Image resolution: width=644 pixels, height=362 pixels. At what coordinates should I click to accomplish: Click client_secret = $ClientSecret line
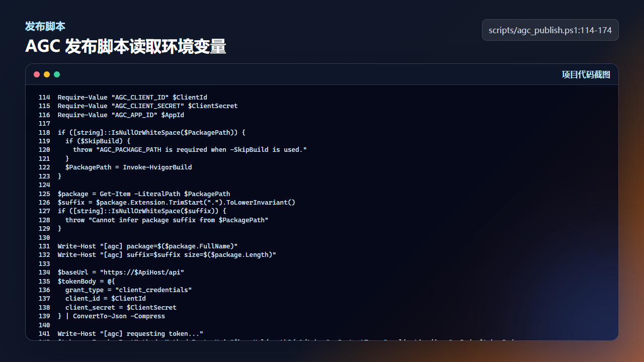tap(121, 308)
